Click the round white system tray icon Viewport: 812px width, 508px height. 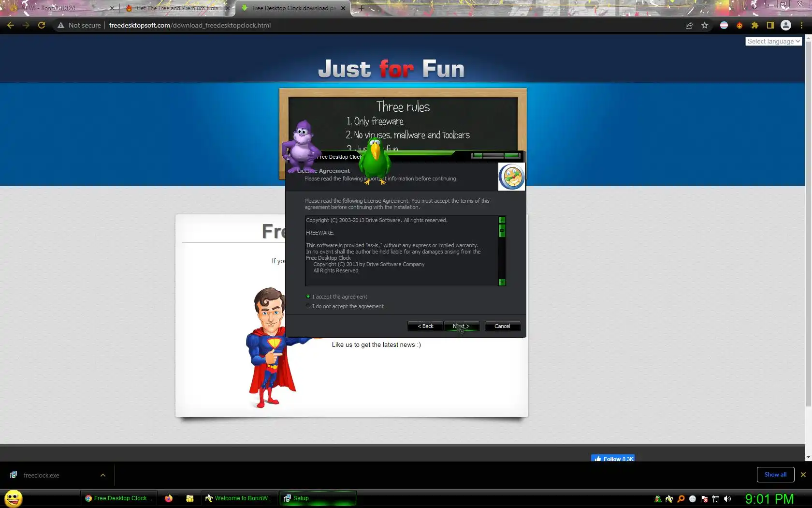[x=693, y=499]
